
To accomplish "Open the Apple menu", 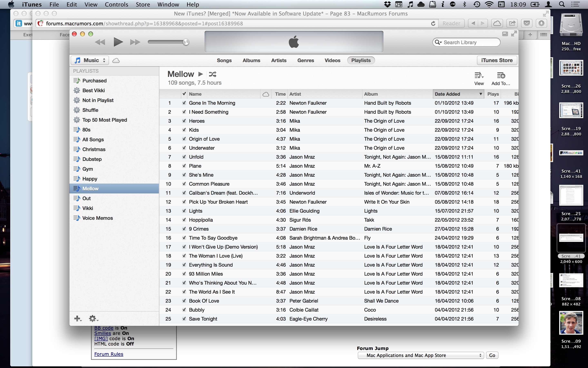I will [x=11, y=4].
